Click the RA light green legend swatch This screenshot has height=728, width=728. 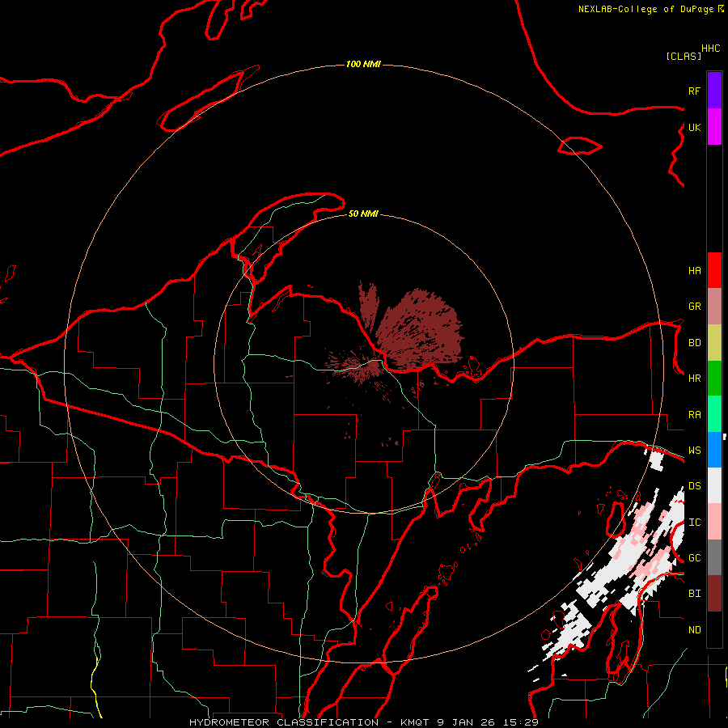click(x=714, y=413)
